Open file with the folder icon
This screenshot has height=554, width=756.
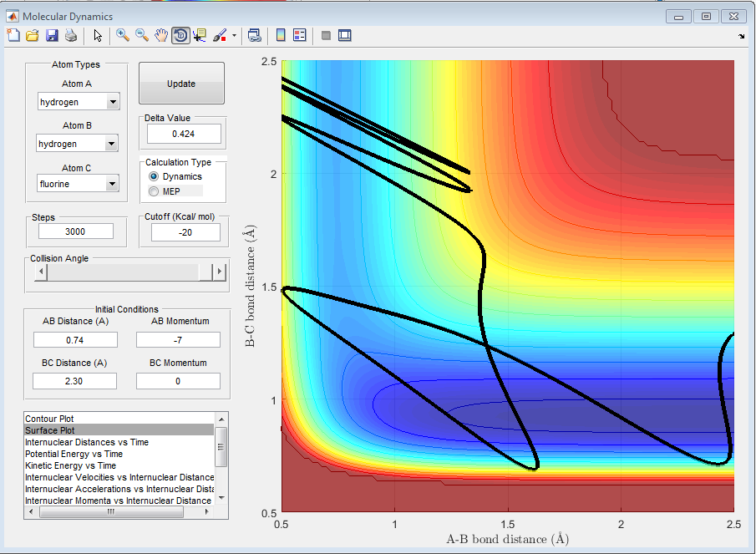(x=33, y=35)
